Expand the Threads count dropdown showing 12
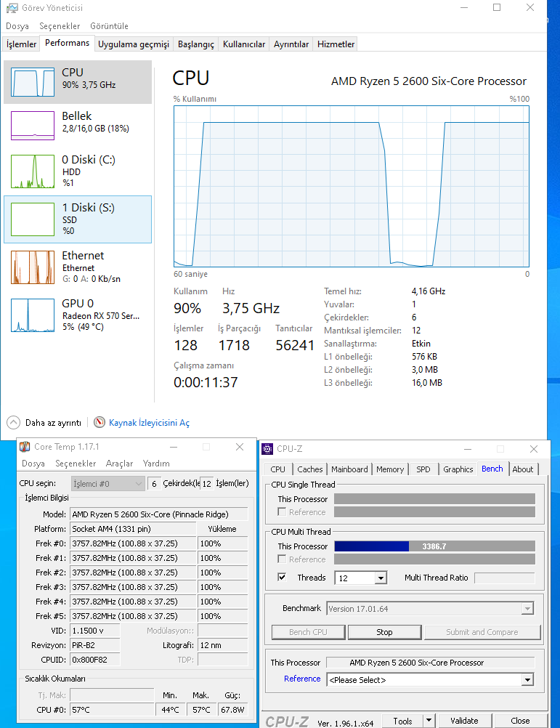This screenshot has width=560, height=728. [381, 578]
